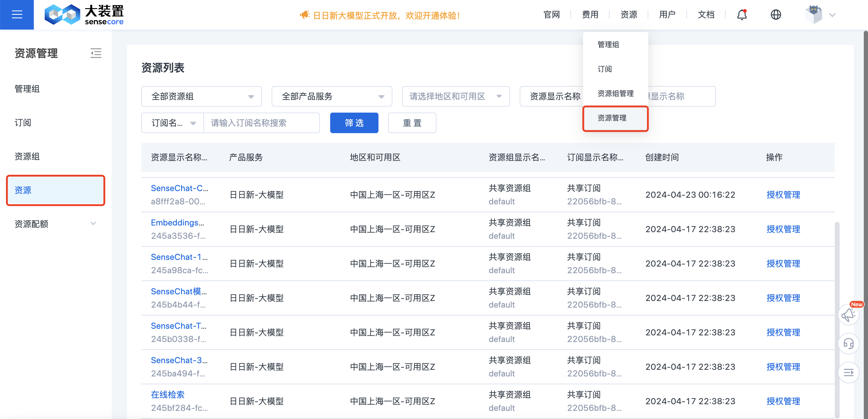Open the hamburger main menu
868x419 pixels.
[x=17, y=14]
